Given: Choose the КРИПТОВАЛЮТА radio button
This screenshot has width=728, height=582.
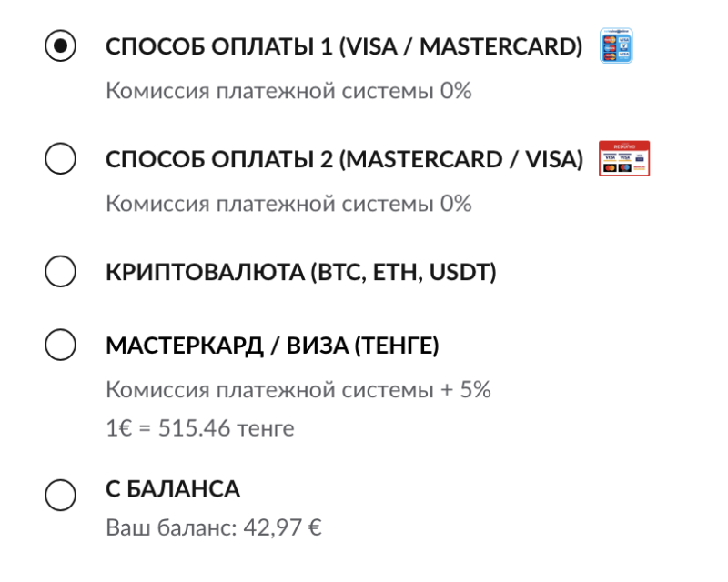Looking at the screenshot, I should (60, 272).
